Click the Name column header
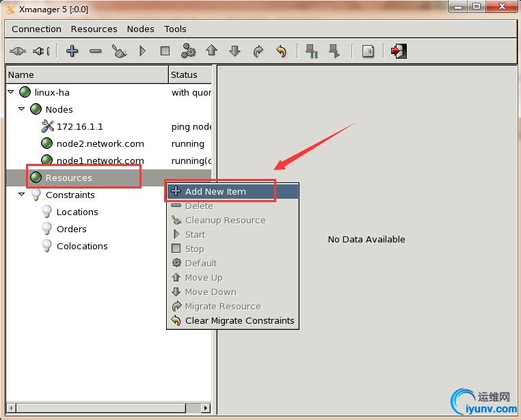This screenshot has height=420, width=521. pos(88,74)
